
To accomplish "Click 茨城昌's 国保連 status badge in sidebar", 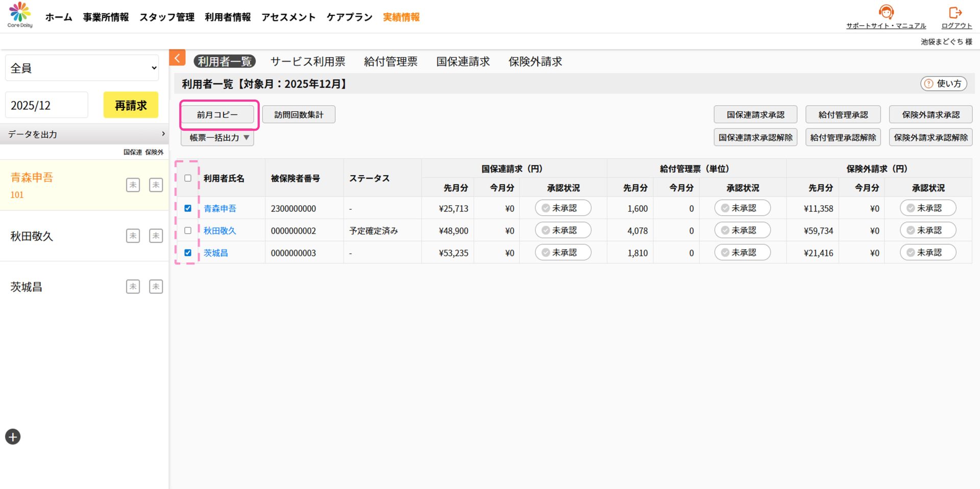I will [x=133, y=286].
